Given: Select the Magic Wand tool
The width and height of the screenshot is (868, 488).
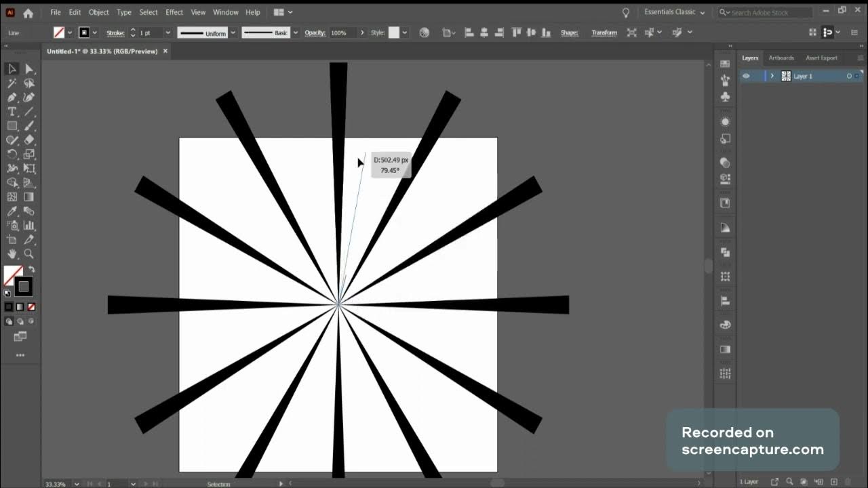Looking at the screenshot, I should (x=12, y=83).
